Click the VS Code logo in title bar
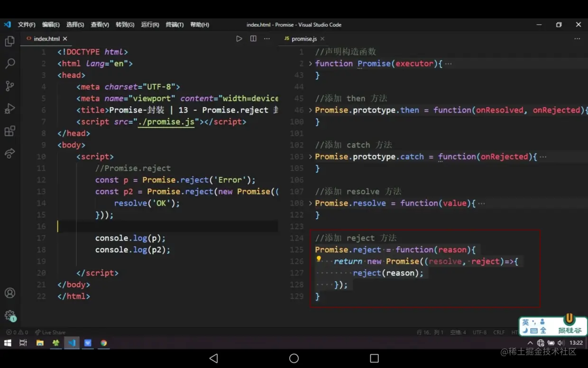Screen dimensions: 588x368 click(7, 24)
